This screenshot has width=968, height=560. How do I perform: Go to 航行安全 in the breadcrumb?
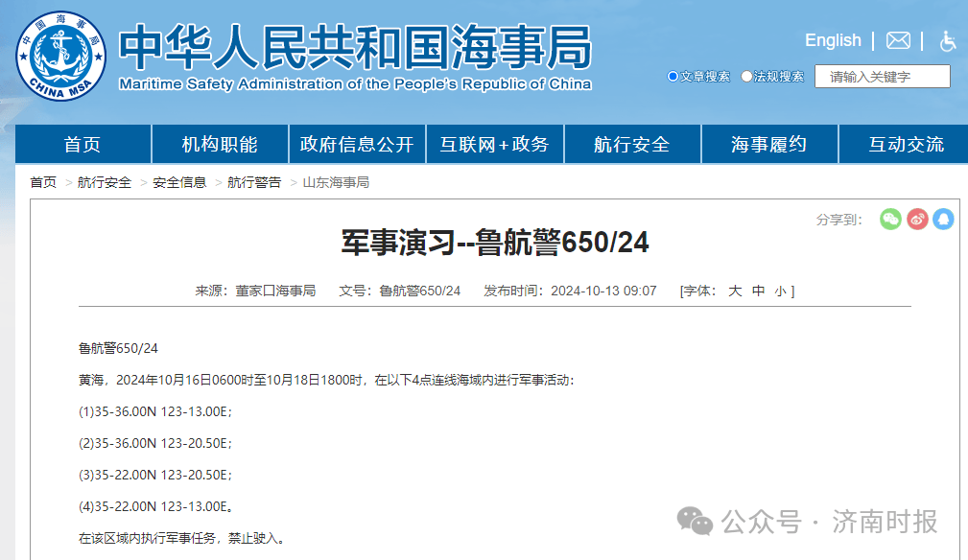tap(105, 182)
